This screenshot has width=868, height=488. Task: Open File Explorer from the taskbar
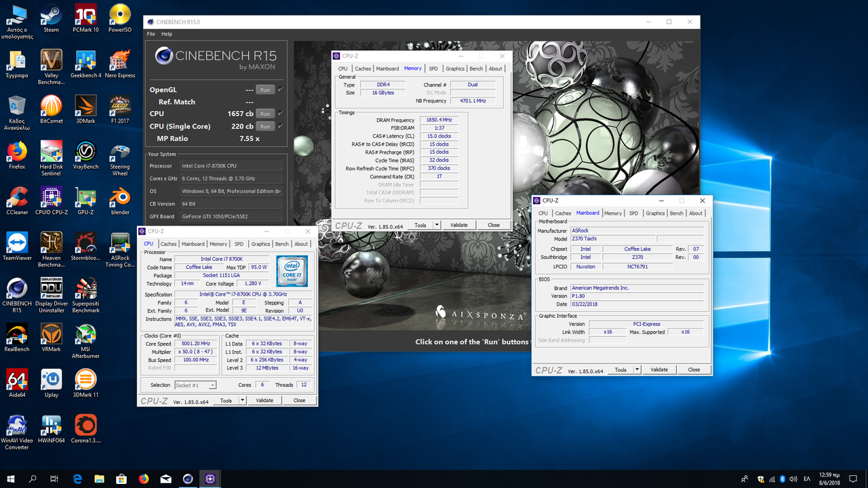100,479
